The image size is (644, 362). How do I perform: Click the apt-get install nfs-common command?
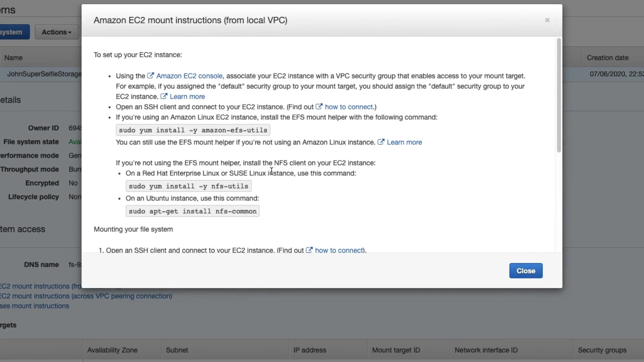pos(193,211)
